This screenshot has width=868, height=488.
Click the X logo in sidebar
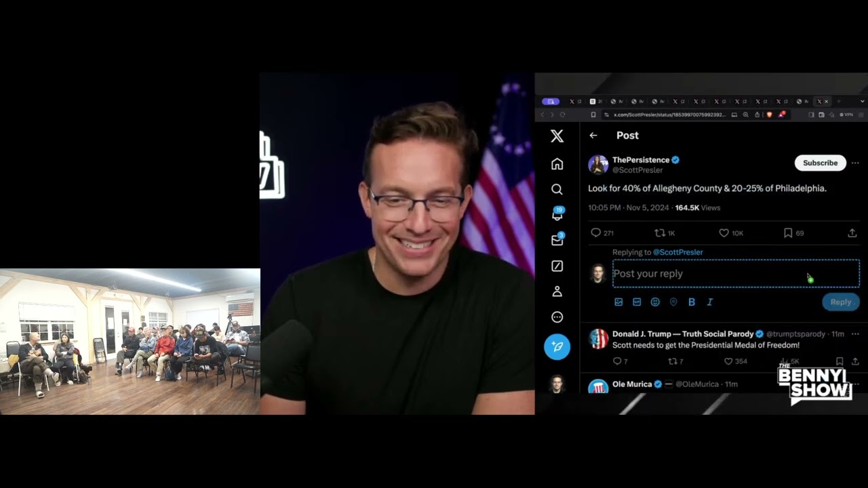pyautogui.click(x=557, y=136)
